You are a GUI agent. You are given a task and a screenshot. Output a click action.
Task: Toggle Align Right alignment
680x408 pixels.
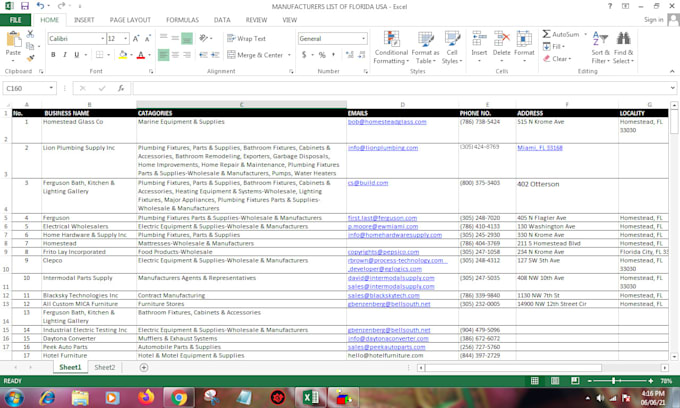(187, 55)
